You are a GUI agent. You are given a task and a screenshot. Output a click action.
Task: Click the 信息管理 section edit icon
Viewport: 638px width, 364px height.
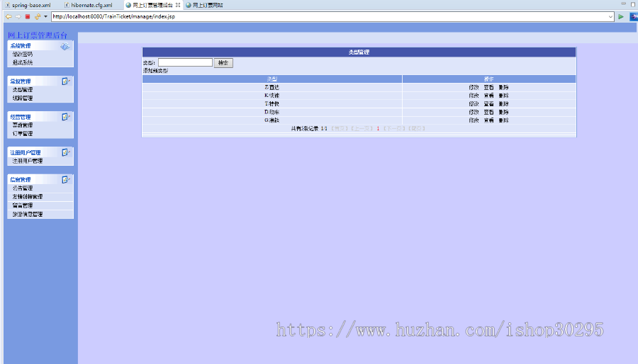(65, 180)
